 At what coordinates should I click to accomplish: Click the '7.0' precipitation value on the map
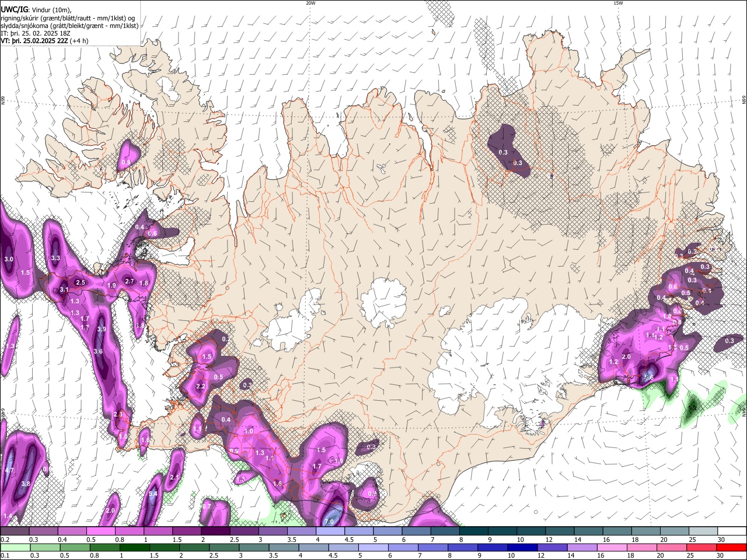pyautogui.click(x=329, y=521)
